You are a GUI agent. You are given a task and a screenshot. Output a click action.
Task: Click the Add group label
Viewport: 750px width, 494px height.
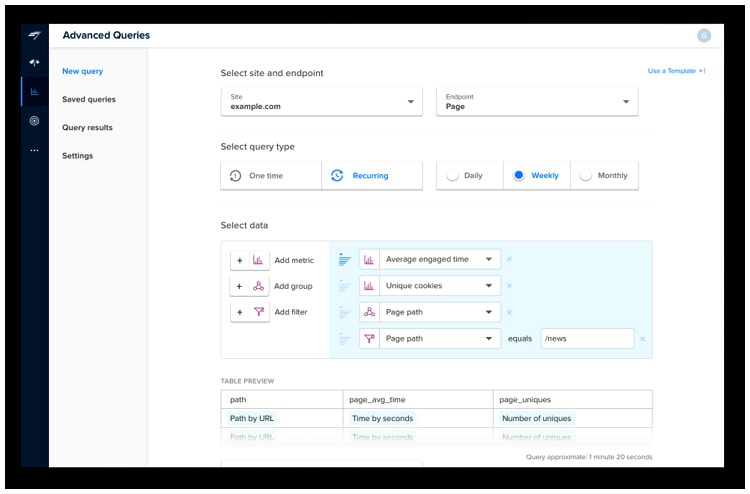[x=293, y=286]
